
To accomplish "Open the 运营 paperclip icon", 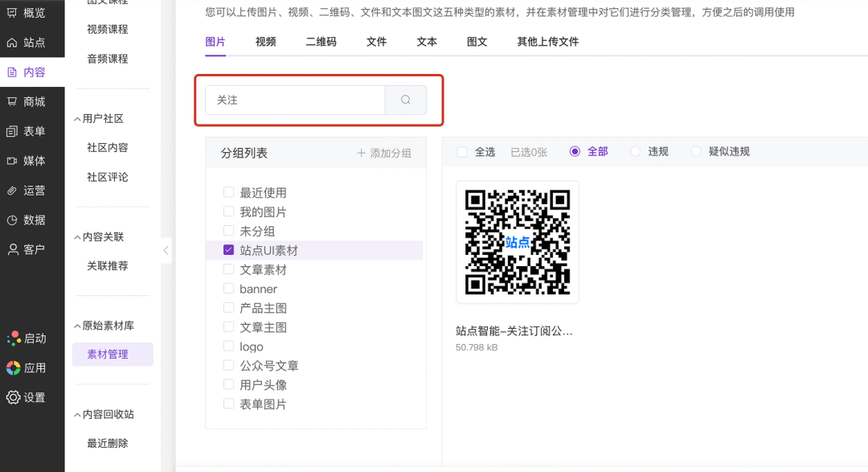I will (x=12, y=191).
